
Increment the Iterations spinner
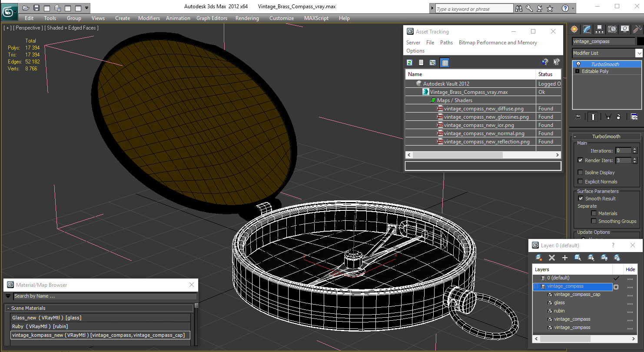[634, 149]
